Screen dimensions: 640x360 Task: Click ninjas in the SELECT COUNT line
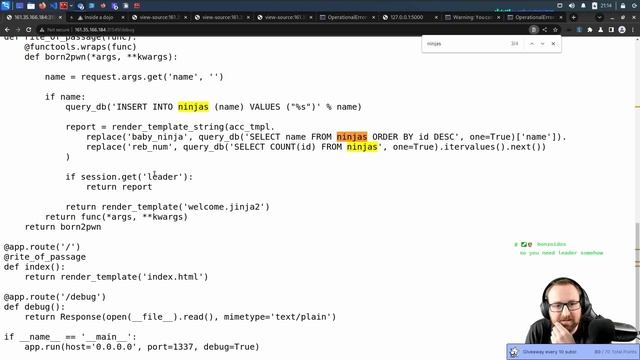(x=362, y=147)
